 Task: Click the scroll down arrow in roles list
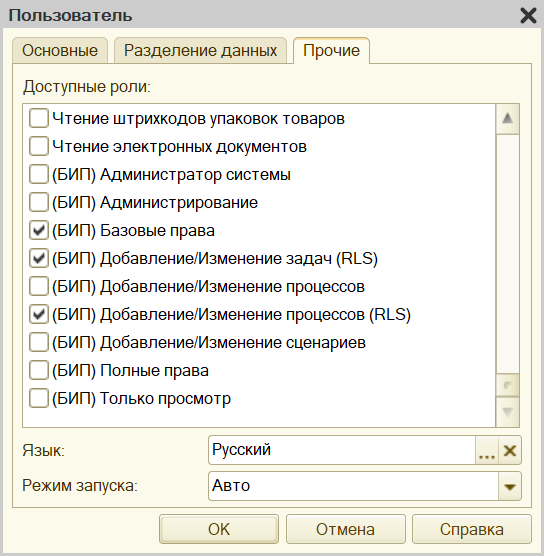[507, 412]
